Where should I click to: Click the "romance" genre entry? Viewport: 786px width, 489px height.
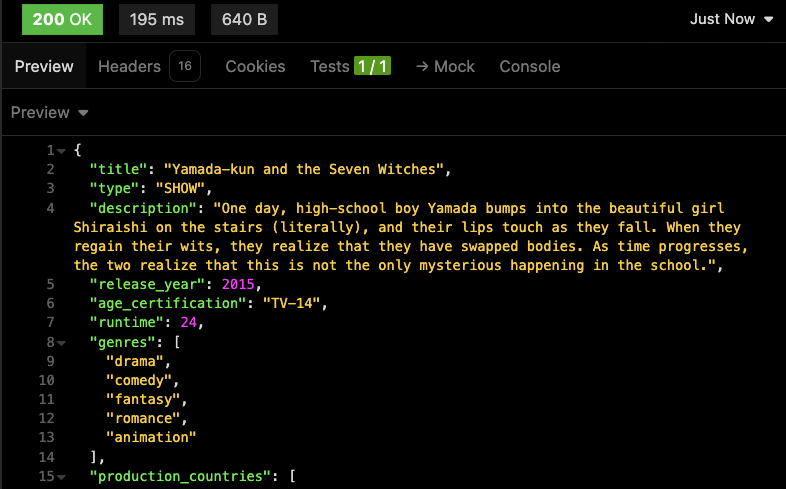[x=143, y=418]
